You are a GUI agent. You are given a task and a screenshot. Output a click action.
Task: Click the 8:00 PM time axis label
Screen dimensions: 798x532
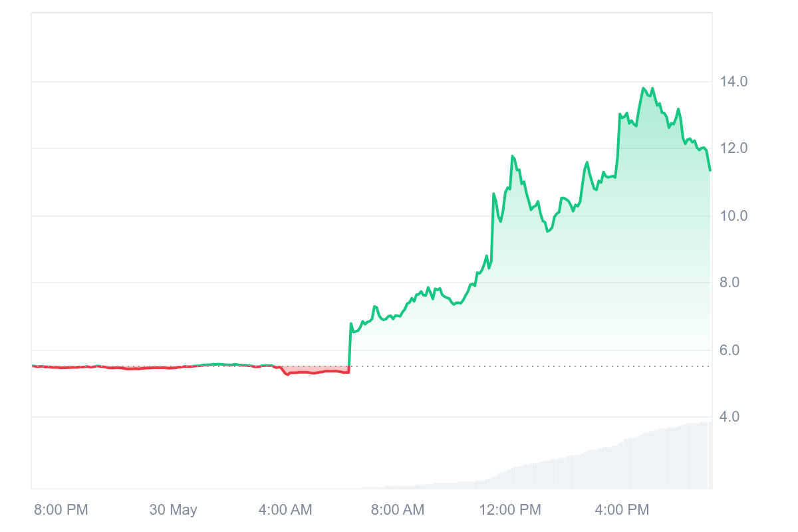pos(61,510)
